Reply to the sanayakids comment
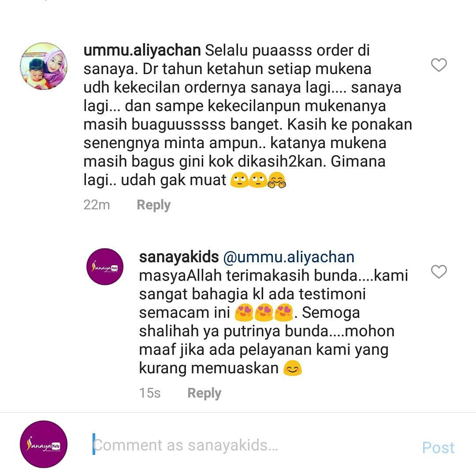 tap(205, 393)
